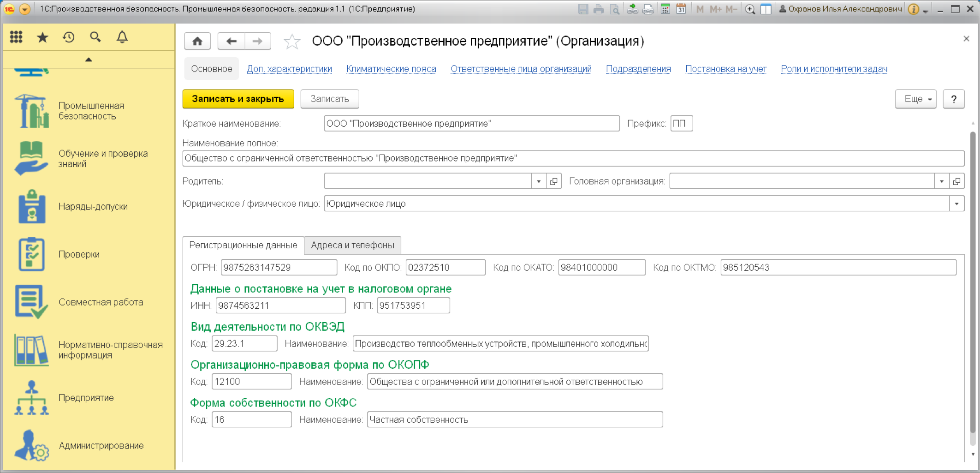Open Подразделения link
This screenshot has height=473, width=980.
[638, 69]
